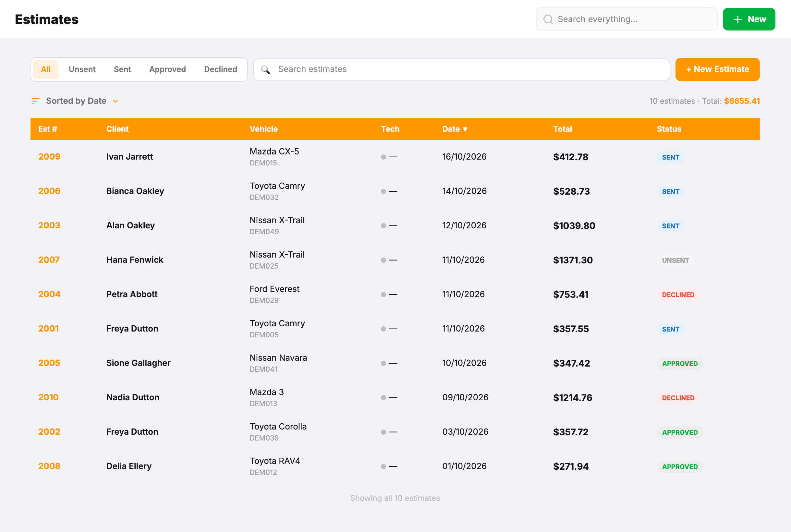Click client name Alan Oakley

[130, 226]
